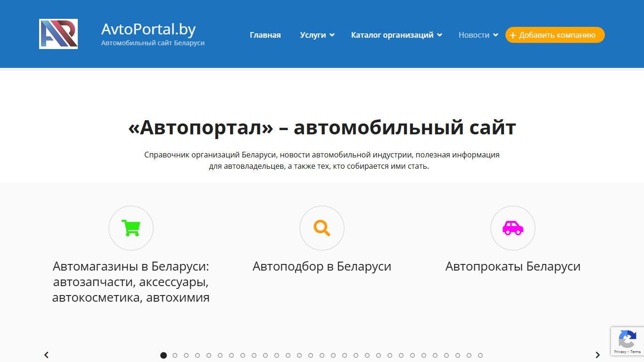
Task: Click the Автомобильный сайт Беларуси tagline
Action: pos(153,43)
